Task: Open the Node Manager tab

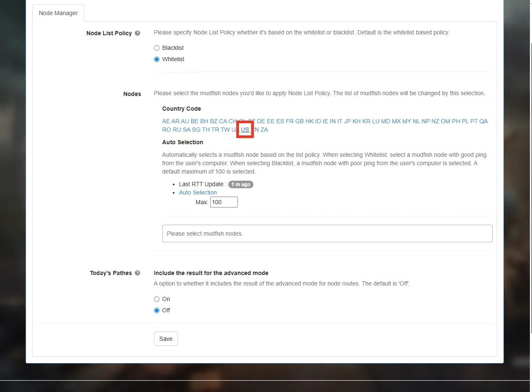Action: 58,13
